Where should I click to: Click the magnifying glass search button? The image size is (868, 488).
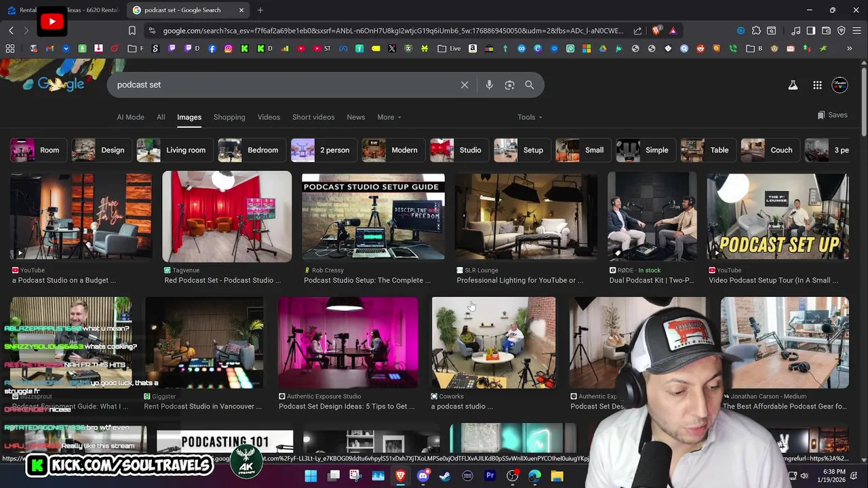tap(530, 85)
